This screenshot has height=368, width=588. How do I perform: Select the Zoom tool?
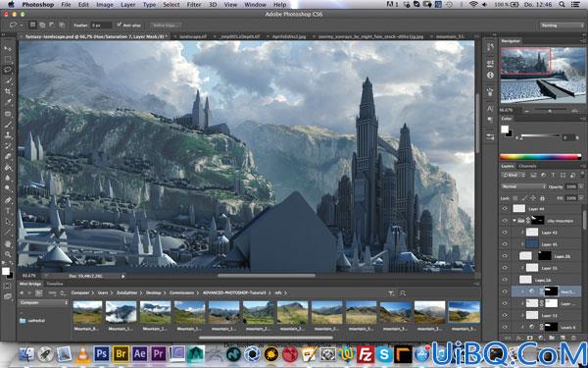(x=8, y=254)
